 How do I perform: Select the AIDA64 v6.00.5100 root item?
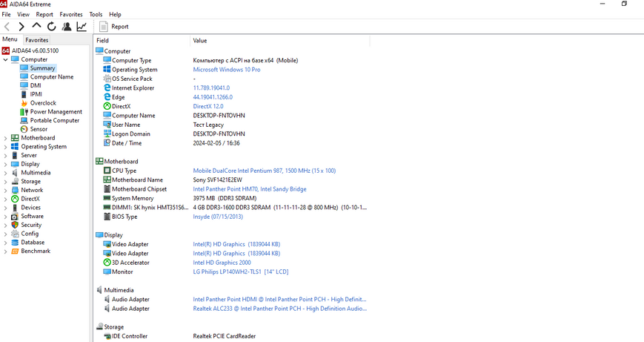point(35,50)
